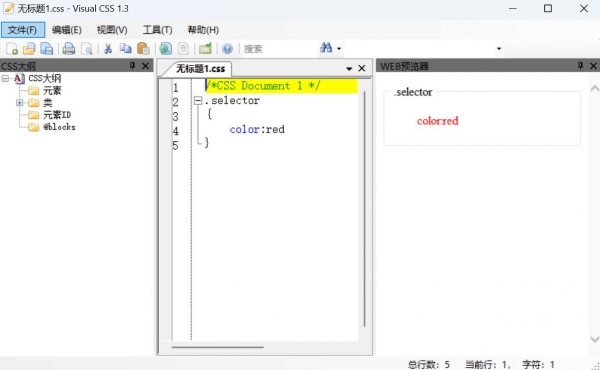Click .selector label in web preview
Viewport: 600px width, 370px height.
[x=413, y=92]
